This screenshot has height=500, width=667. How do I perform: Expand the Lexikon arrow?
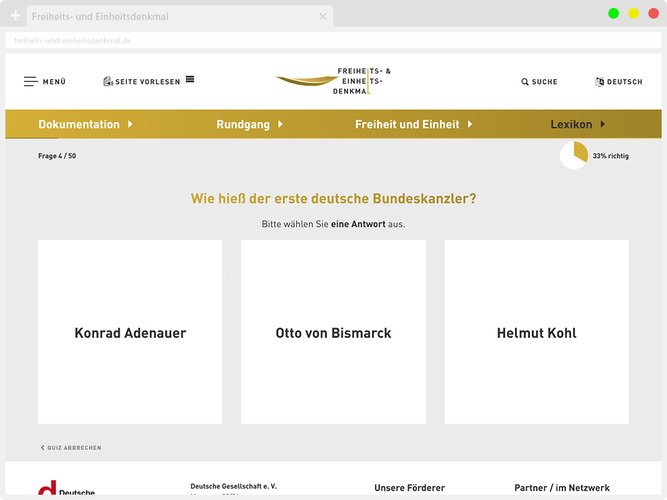pos(603,124)
